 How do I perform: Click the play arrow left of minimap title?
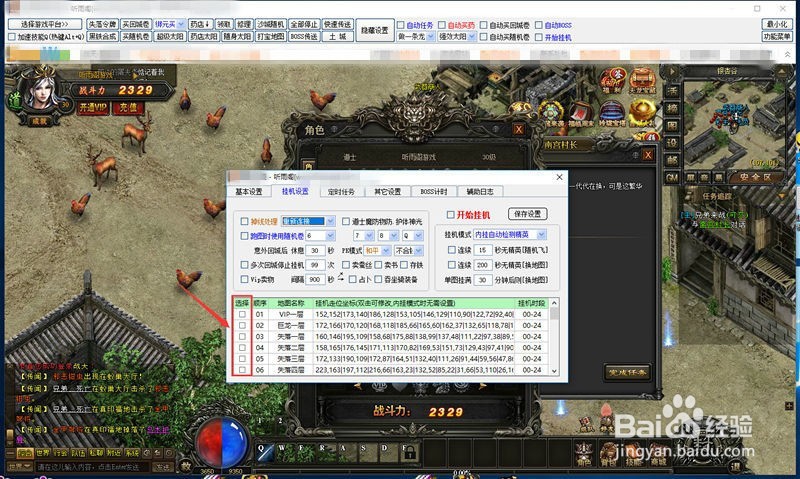tap(672, 72)
